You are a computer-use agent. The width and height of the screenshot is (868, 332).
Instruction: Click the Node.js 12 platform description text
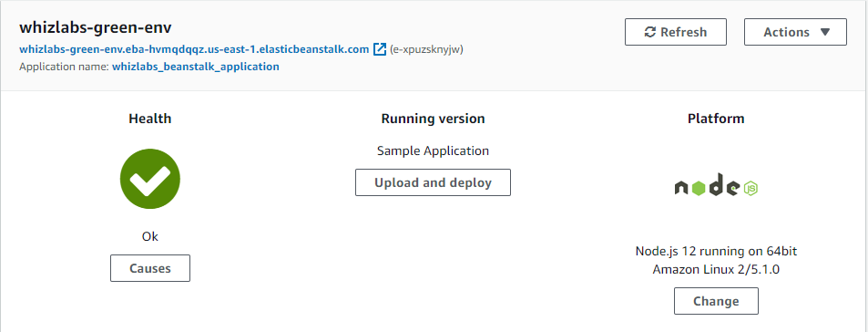pos(716,261)
